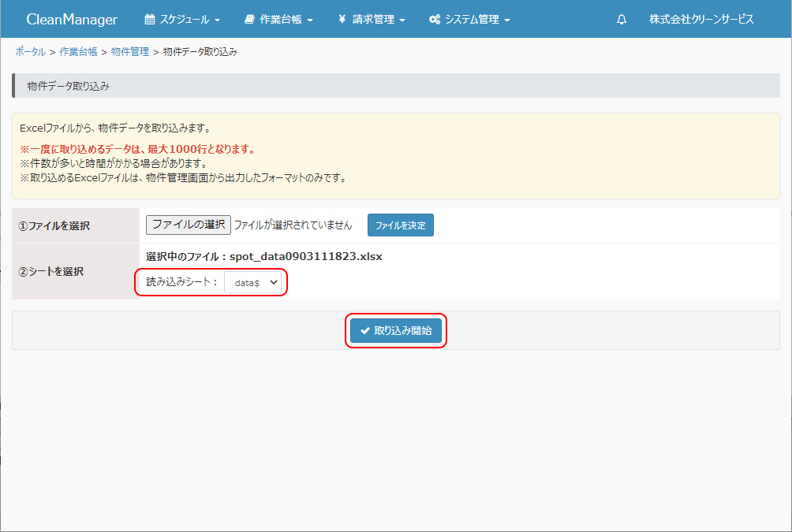
Task: Click the 物件データ取り込み section heading
Action: pos(68,86)
